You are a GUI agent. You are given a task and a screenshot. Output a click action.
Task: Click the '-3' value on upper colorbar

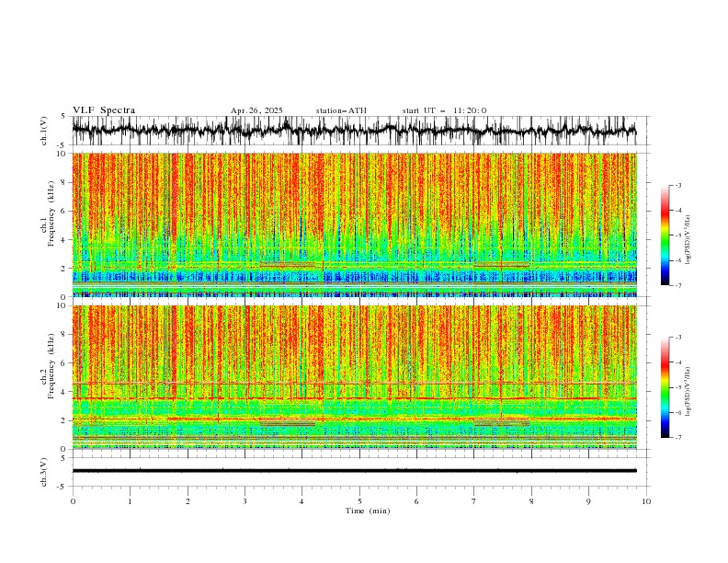[677, 185]
